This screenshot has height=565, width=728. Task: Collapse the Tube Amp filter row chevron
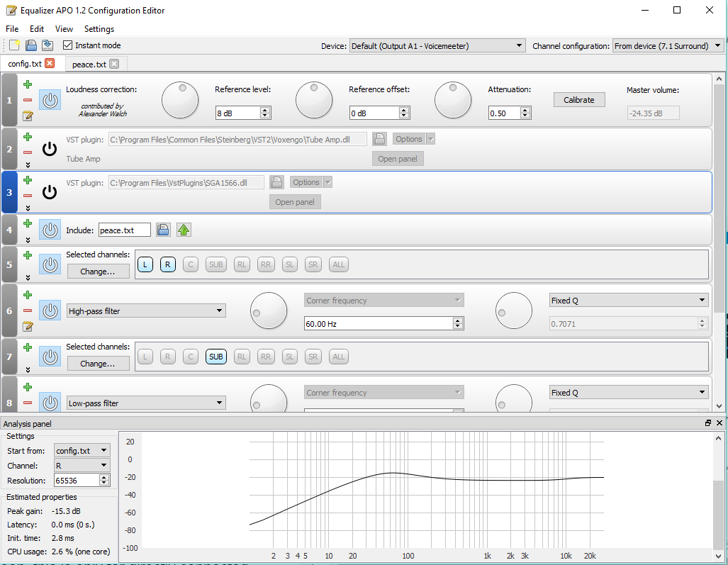[28, 164]
